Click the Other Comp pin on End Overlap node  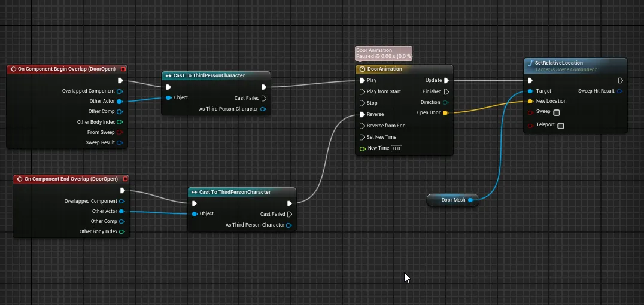click(x=121, y=222)
